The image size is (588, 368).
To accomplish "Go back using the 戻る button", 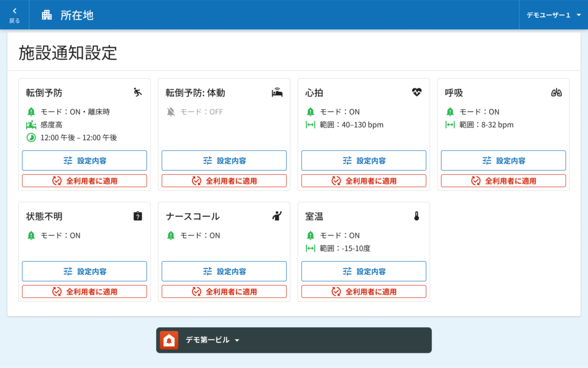I will pyautogui.click(x=14, y=15).
